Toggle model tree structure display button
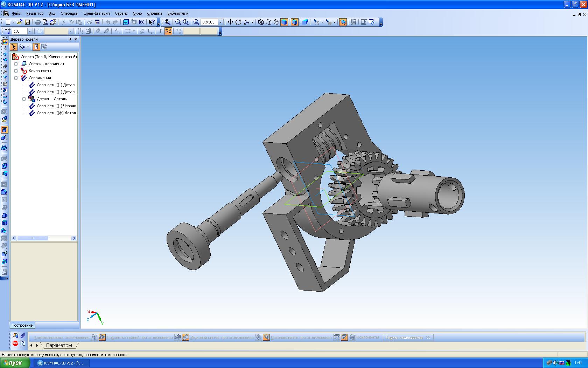 [14, 47]
